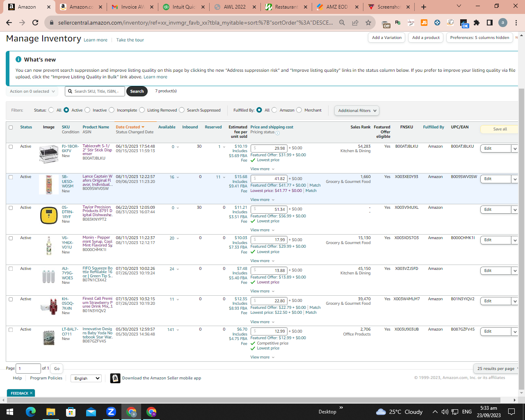Screen dimensions: 525x420
Task: Choose the Inactive status filter
Action: (87, 110)
